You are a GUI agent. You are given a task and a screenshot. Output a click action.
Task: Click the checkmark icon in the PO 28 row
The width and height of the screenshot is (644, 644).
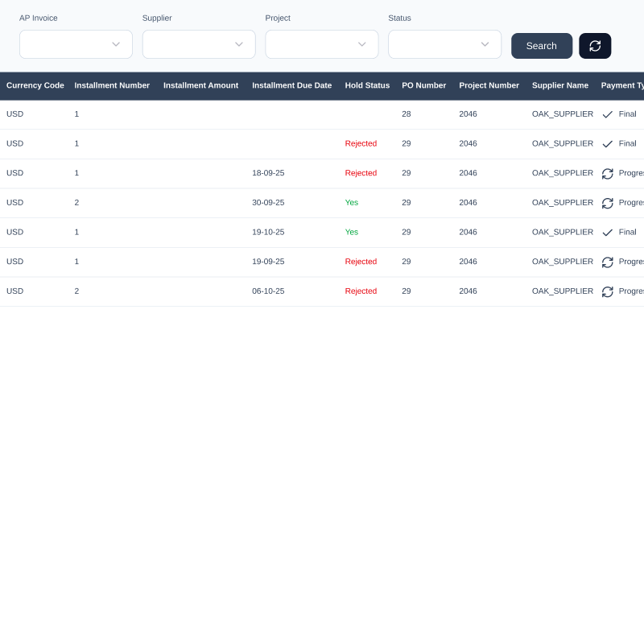tap(608, 114)
